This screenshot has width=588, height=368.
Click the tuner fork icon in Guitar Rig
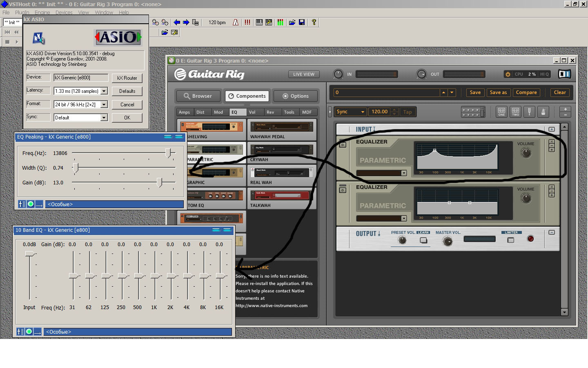point(529,112)
